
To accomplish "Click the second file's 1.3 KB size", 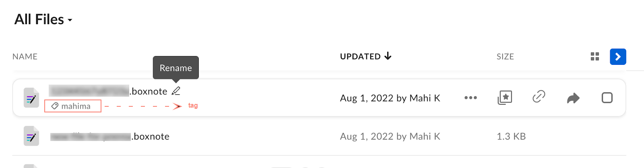I will (511, 137).
